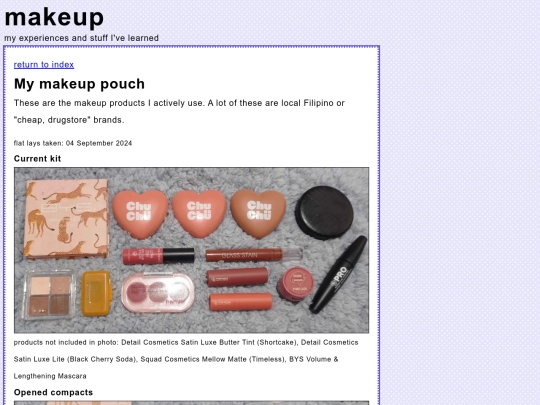This screenshot has width=540, height=405.
Task: Click the red lip tint with black cap
Action: (x=158, y=256)
